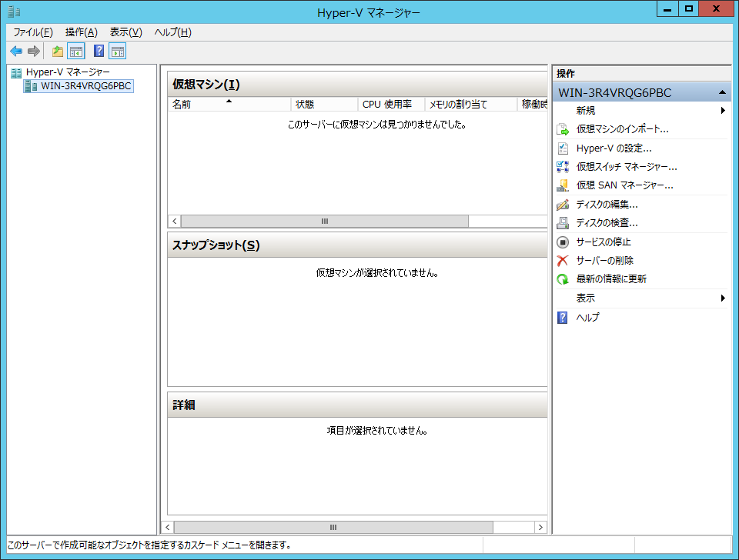Choose ディスクの編集... action
739x560 pixels.
coord(607,205)
